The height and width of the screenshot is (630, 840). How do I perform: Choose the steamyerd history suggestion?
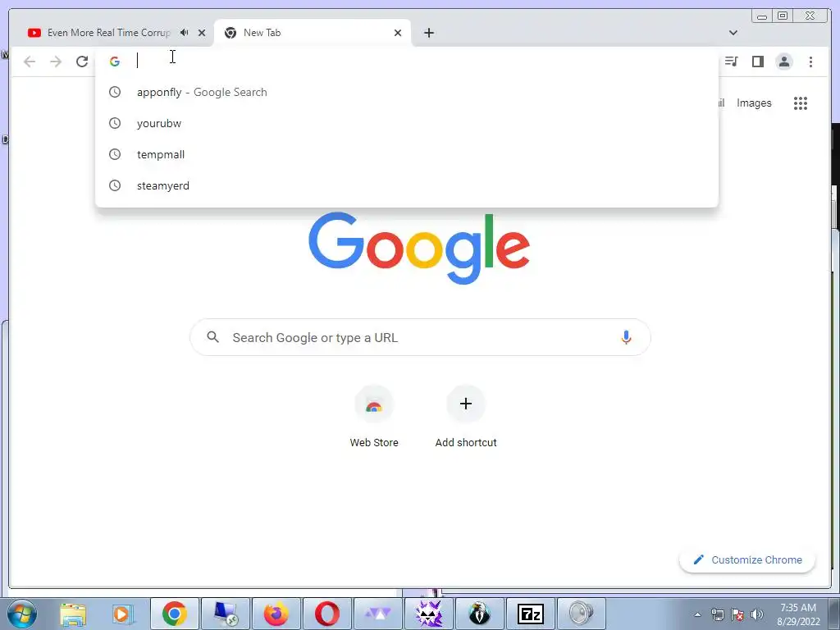pos(407,185)
